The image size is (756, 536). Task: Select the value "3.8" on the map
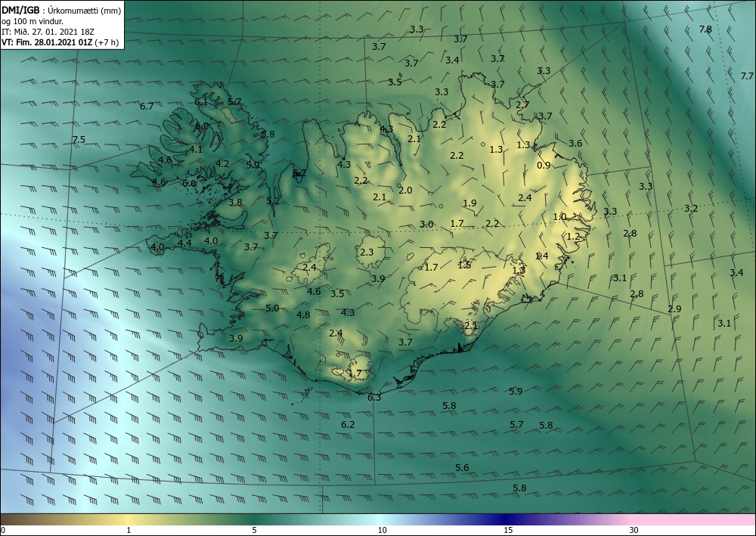[x=235, y=203]
